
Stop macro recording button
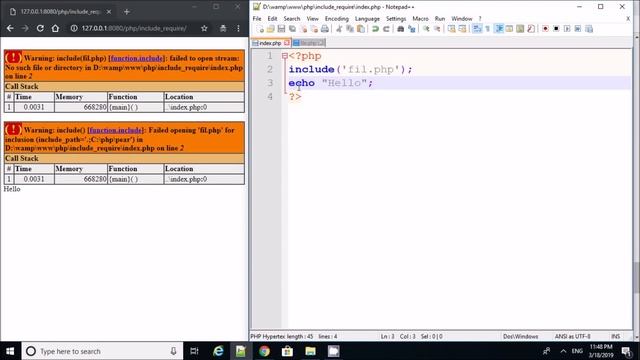click(x=556, y=29)
